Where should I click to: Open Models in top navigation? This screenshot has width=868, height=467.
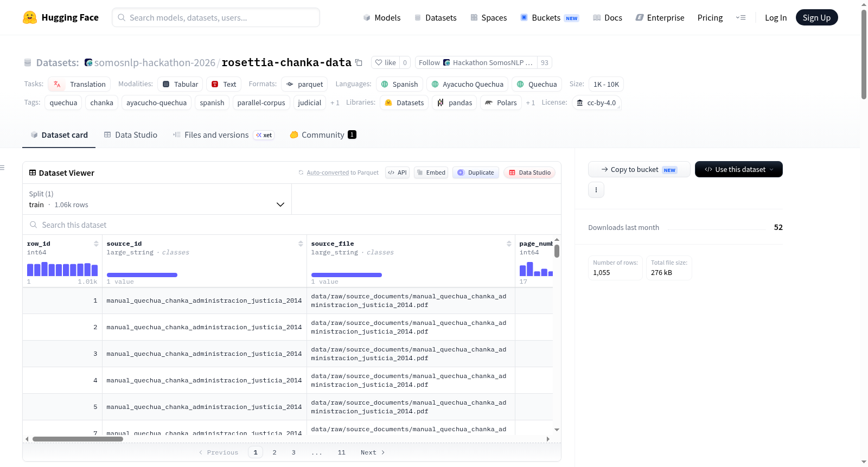[382, 17]
